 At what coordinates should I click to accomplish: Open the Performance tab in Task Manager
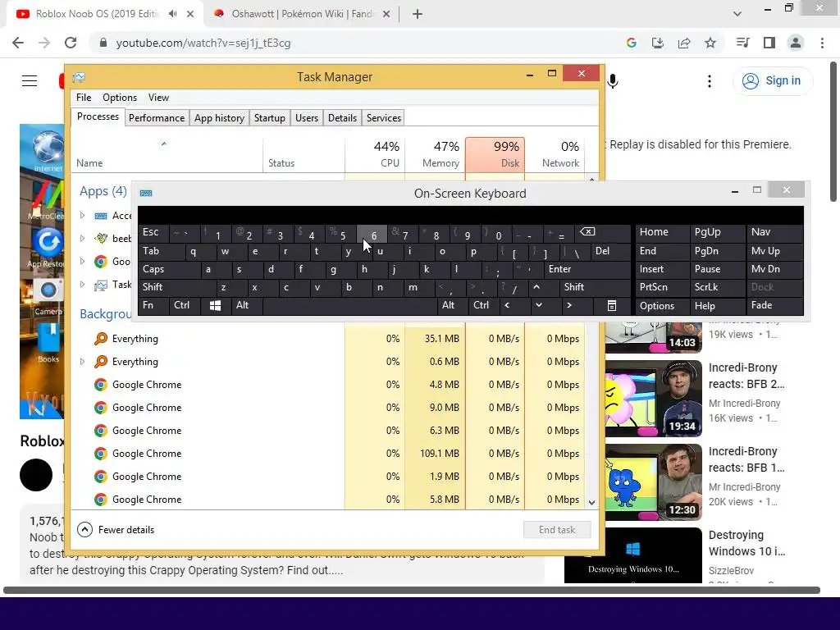tap(157, 118)
